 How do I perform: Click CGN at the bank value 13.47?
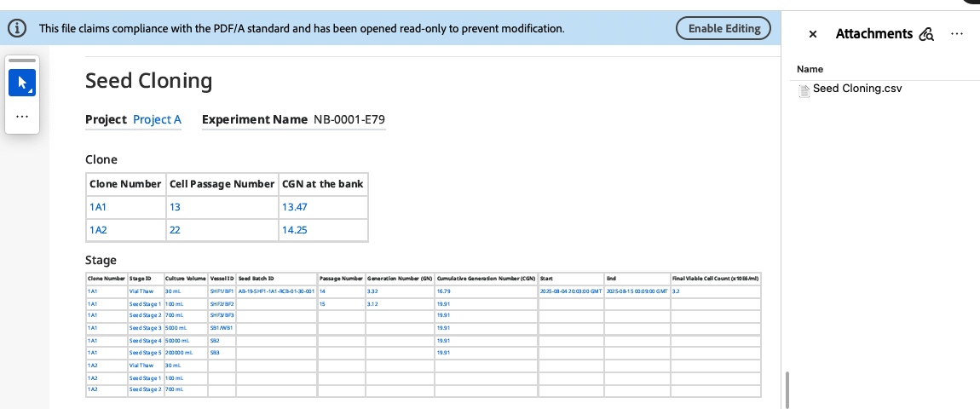click(x=294, y=207)
